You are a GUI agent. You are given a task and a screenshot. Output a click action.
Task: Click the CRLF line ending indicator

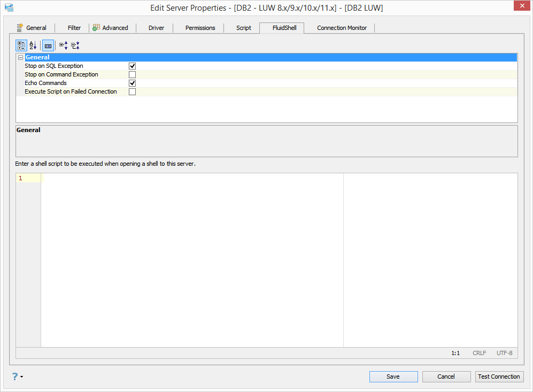pyautogui.click(x=480, y=353)
